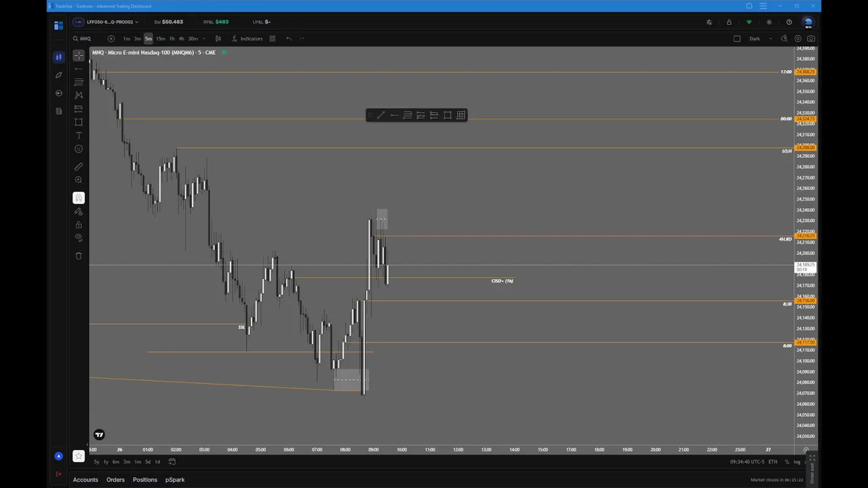Toggle the fullscreen square icon
The image size is (868, 488).
click(x=737, y=39)
